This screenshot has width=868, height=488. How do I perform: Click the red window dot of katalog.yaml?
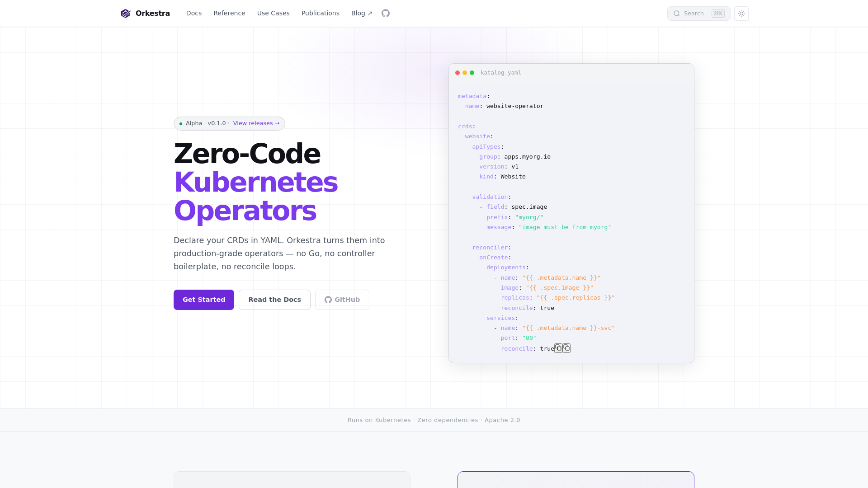pos(458,73)
